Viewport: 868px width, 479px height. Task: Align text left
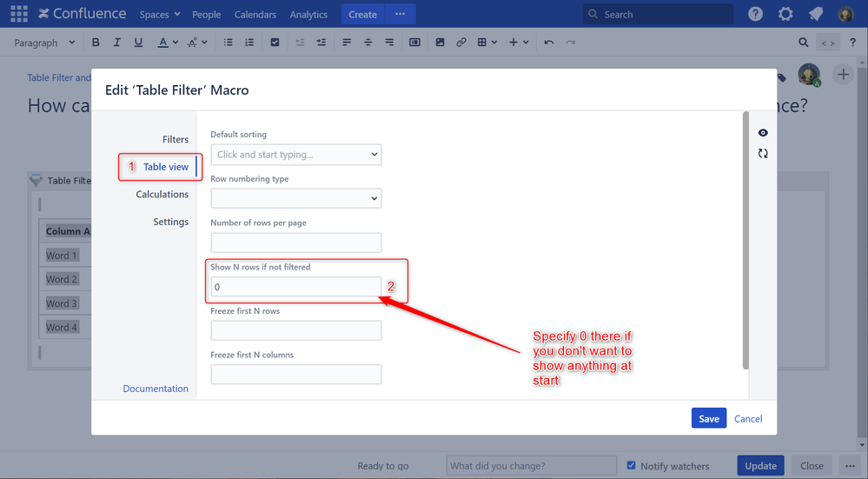pyautogui.click(x=347, y=43)
